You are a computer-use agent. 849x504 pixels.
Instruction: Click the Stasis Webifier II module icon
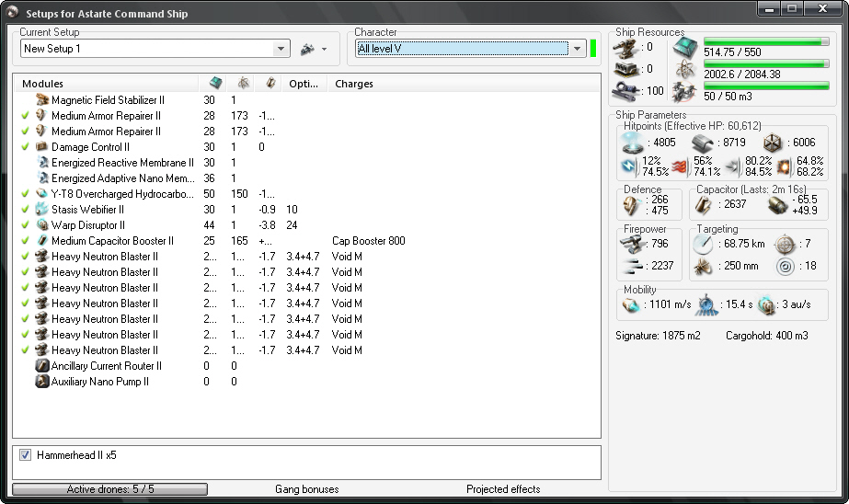[x=41, y=210]
